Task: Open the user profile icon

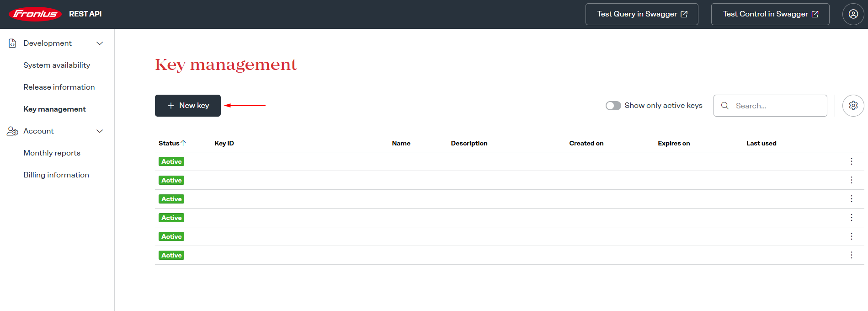Action: (853, 14)
